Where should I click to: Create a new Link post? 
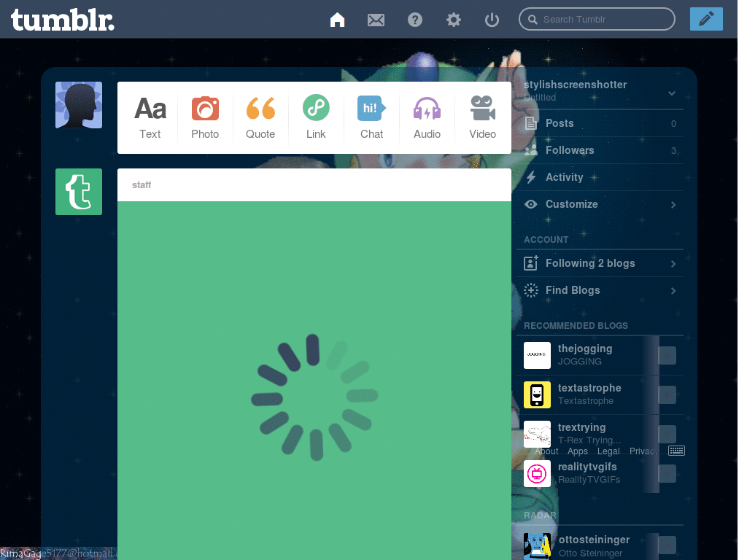(x=316, y=117)
